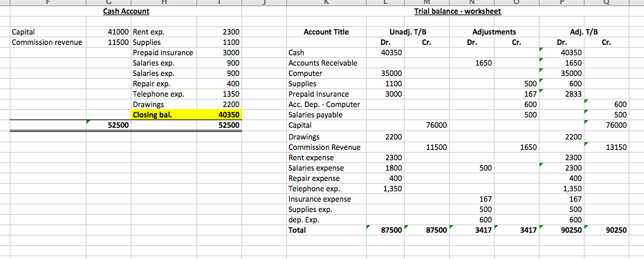The image size is (644, 259).
Task: Click the 'Computer' account row label
Action: [326, 73]
